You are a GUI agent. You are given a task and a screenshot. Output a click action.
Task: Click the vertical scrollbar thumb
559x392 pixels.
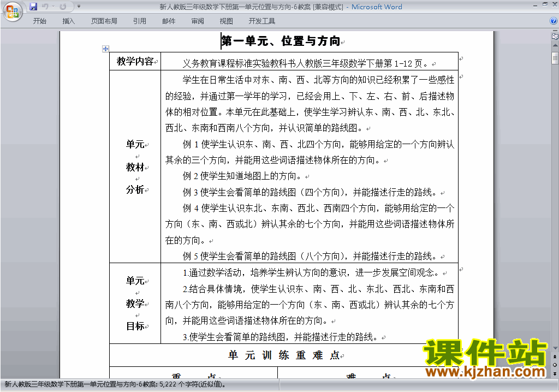pos(555,58)
